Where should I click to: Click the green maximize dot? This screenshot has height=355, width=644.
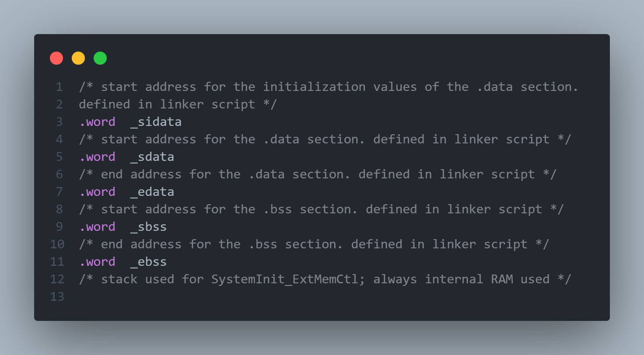[100, 58]
